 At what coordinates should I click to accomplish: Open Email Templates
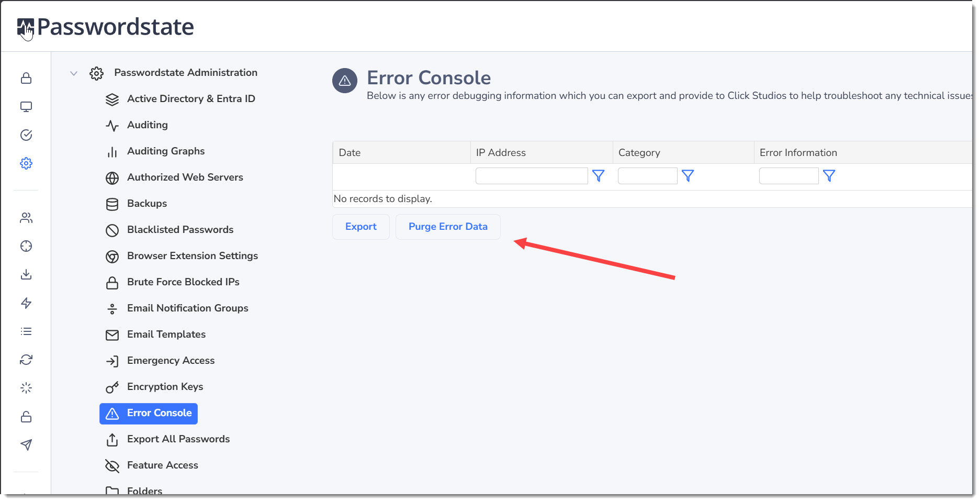tap(166, 334)
